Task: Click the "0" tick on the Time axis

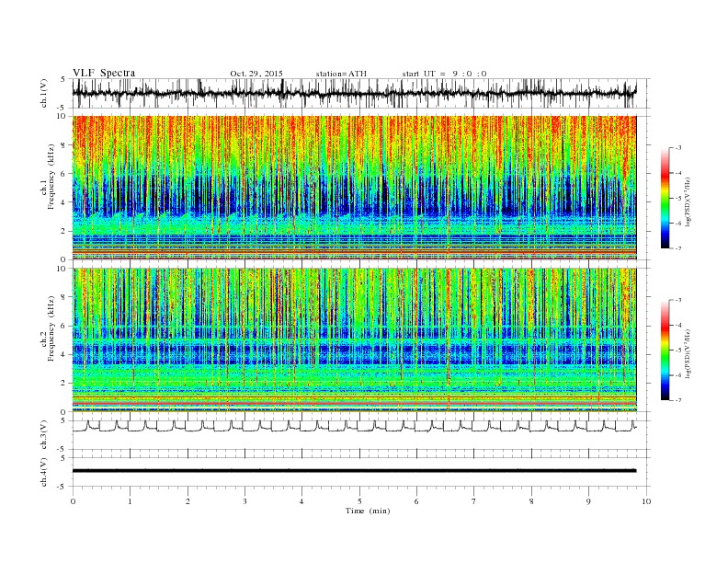Action: coord(73,501)
